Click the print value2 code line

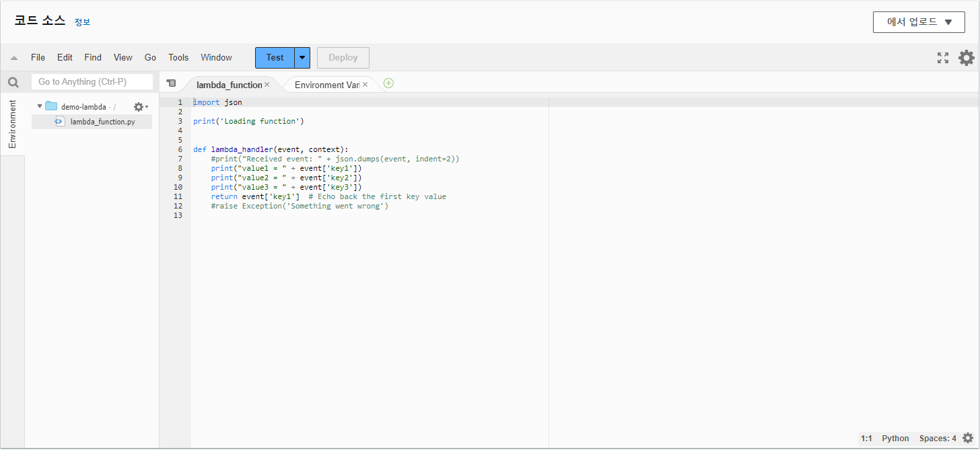tap(286, 178)
